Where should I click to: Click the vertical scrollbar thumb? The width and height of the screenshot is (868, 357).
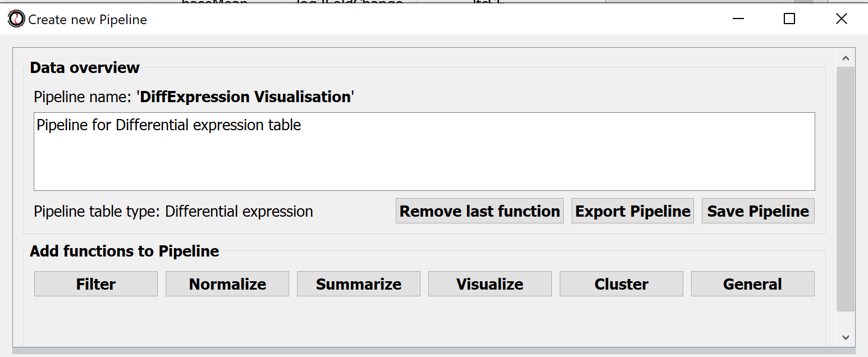point(846,188)
